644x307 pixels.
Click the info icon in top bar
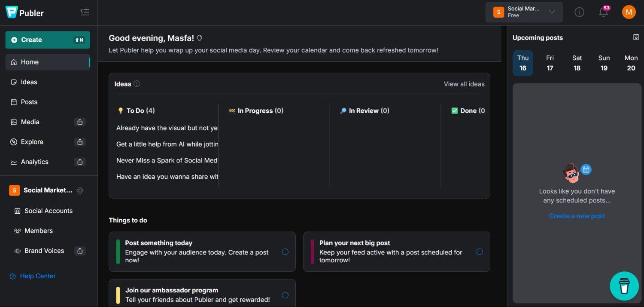point(579,12)
